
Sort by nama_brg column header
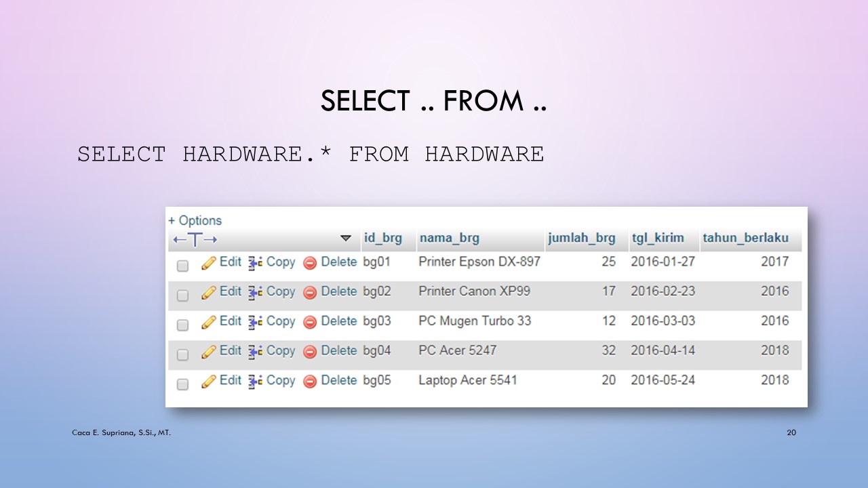tap(449, 238)
